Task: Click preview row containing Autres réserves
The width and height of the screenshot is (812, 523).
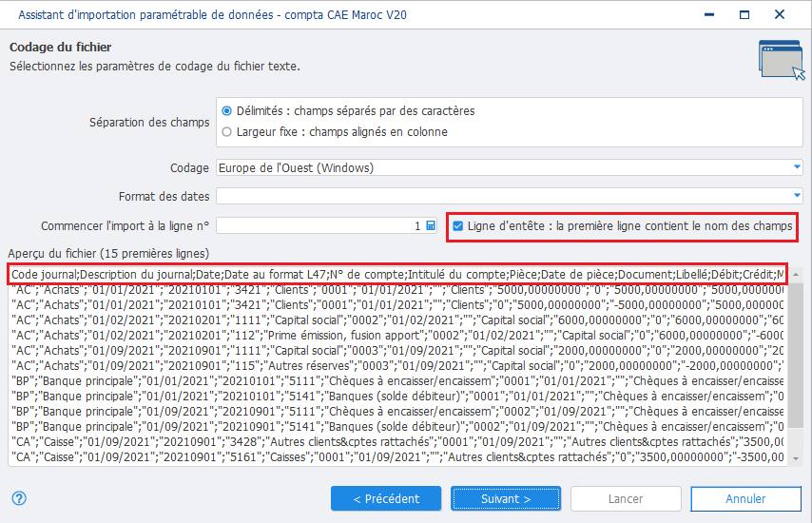Action: (x=397, y=365)
